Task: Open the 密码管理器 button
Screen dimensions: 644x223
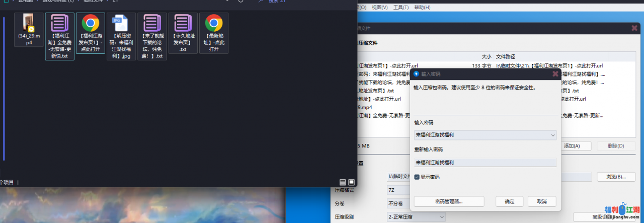Action: point(449,201)
